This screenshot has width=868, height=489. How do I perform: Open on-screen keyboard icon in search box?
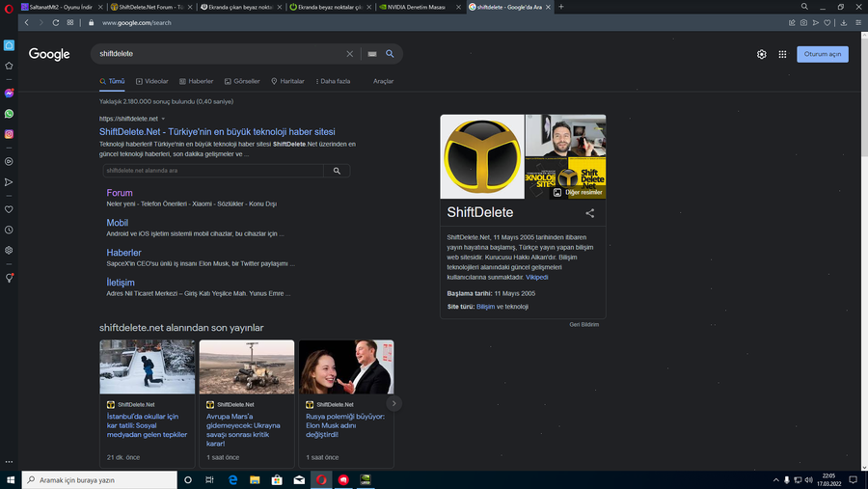(372, 54)
